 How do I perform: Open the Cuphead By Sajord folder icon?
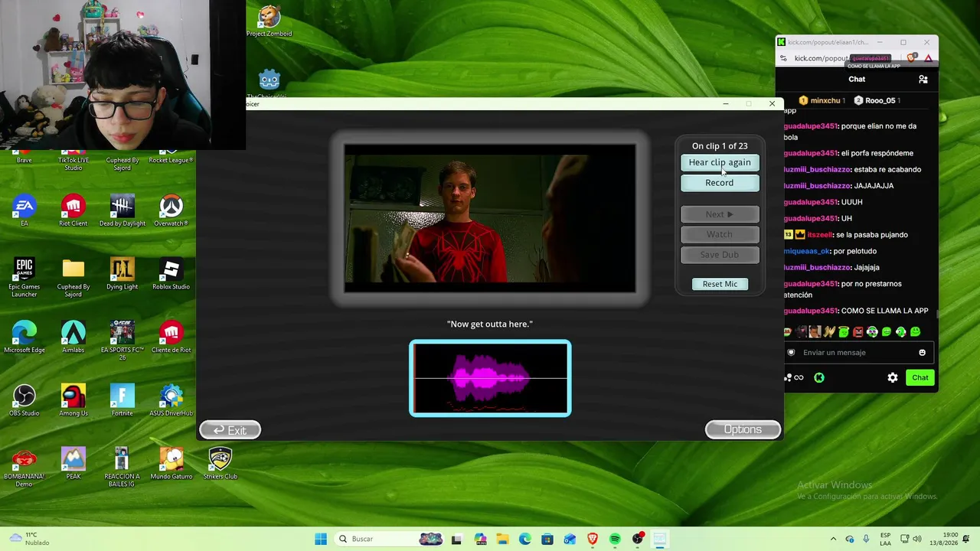(x=73, y=278)
